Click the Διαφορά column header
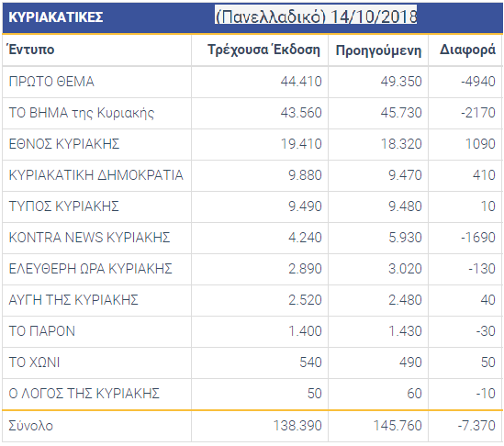Viewport: 504px width, 446px height. click(467, 50)
